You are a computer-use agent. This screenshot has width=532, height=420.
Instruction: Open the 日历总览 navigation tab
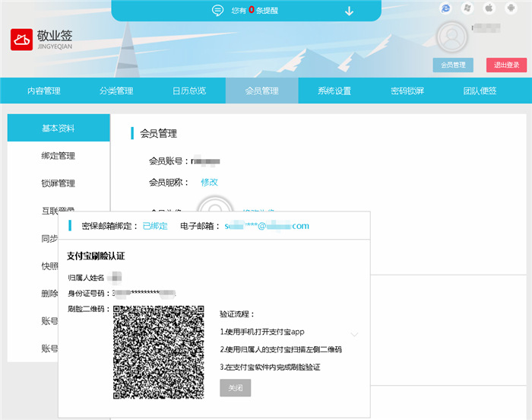[x=189, y=91]
